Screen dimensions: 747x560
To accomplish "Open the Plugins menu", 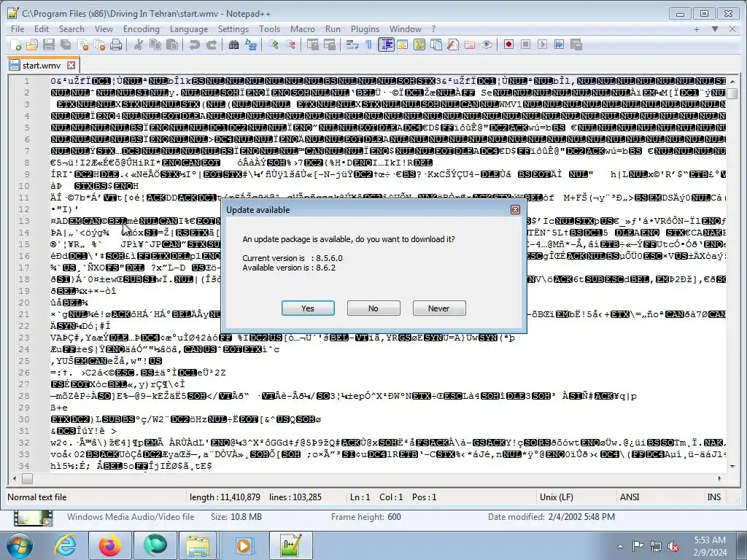I will (365, 29).
